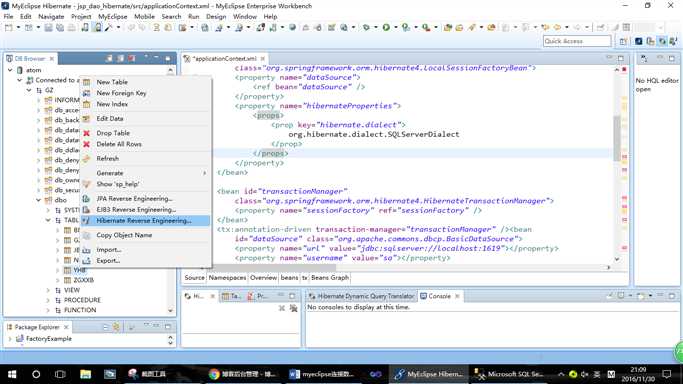
Task: Close the applicationContext.xml editor tab
Action: 263,58
